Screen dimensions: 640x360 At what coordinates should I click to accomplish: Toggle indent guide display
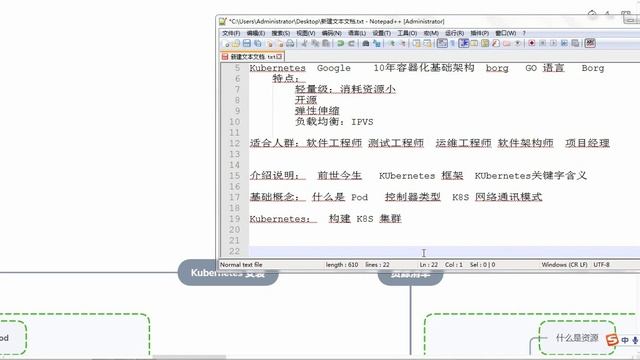click(x=464, y=43)
